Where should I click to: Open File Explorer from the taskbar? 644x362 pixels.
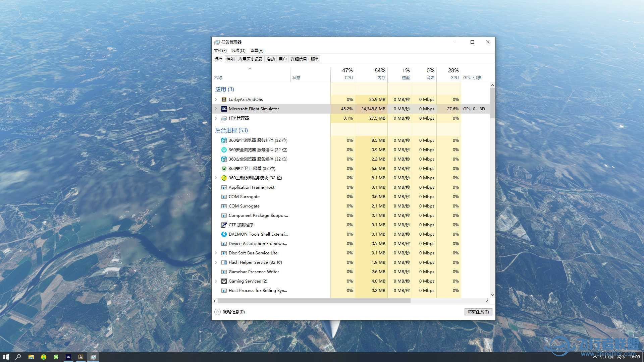click(31, 357)
